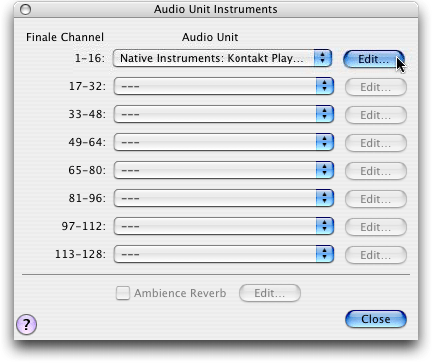
Task: Edit the Kontakt Player on channels 1-16
Action: (374, 59)
